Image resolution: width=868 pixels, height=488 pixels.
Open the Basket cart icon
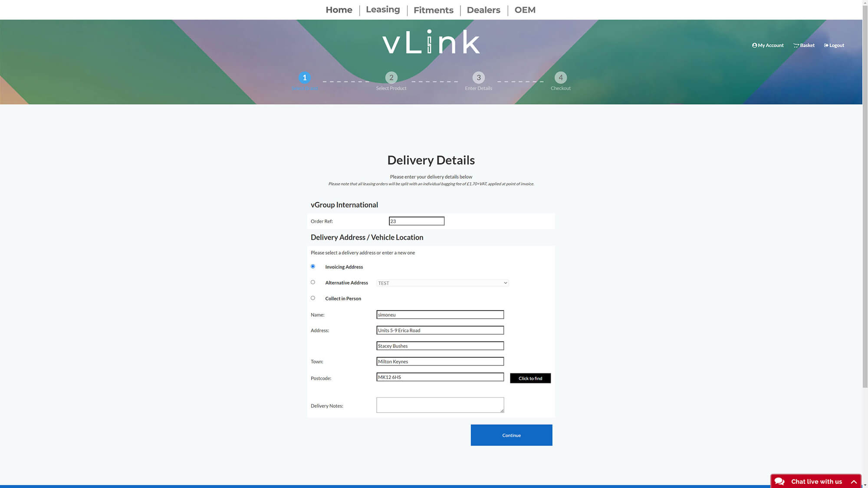pos(796,45)
